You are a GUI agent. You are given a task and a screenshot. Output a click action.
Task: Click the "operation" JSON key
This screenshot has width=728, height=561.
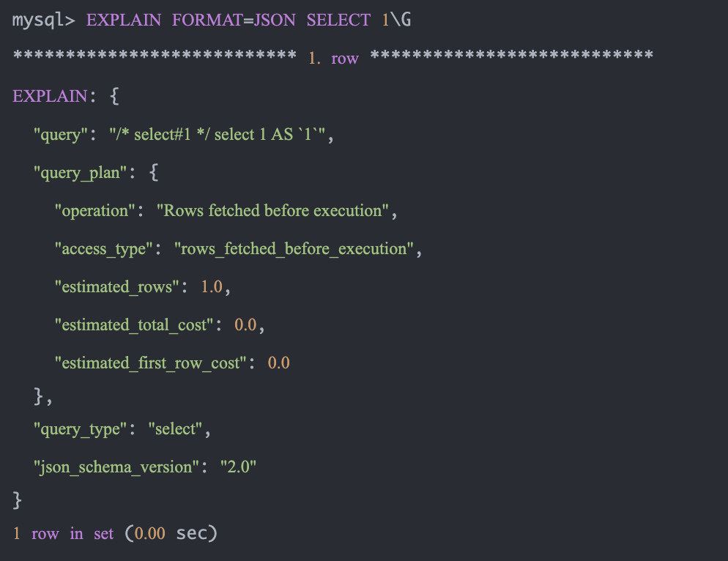(96, 211)
